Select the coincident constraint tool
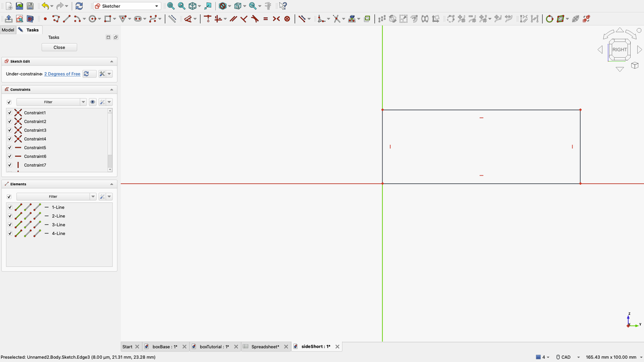644x362 pixels. pyautogui.click(x=208, y=18)
